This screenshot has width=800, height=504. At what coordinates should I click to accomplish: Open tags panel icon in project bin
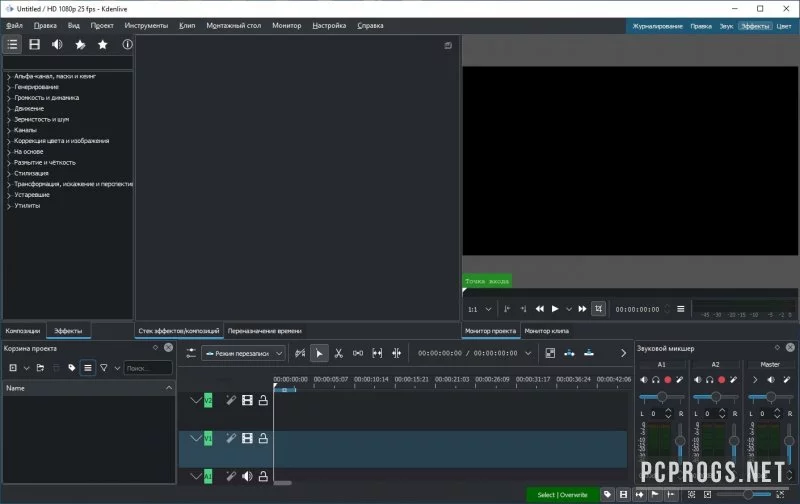[x=71, y=368]
